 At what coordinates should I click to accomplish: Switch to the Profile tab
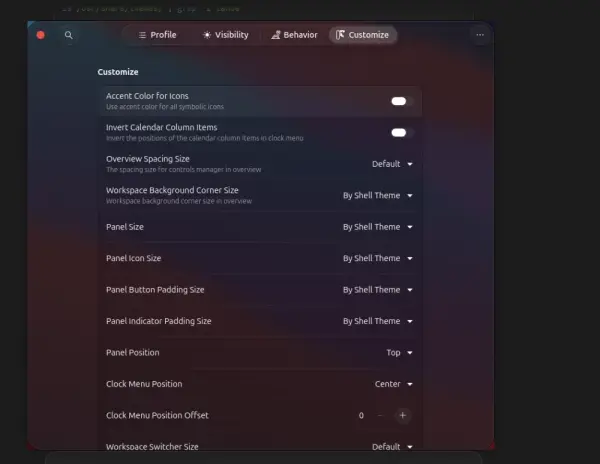tap(157, 35)
